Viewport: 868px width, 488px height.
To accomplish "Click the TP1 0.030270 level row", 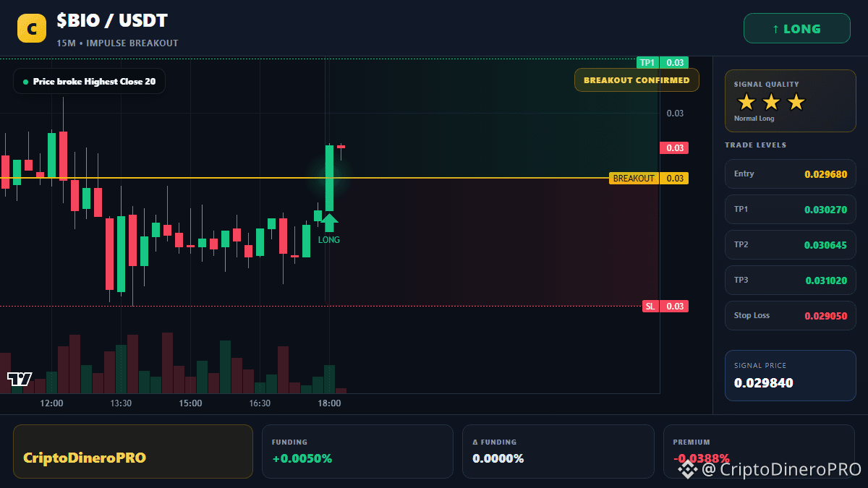I will click(x=791, y=209).
